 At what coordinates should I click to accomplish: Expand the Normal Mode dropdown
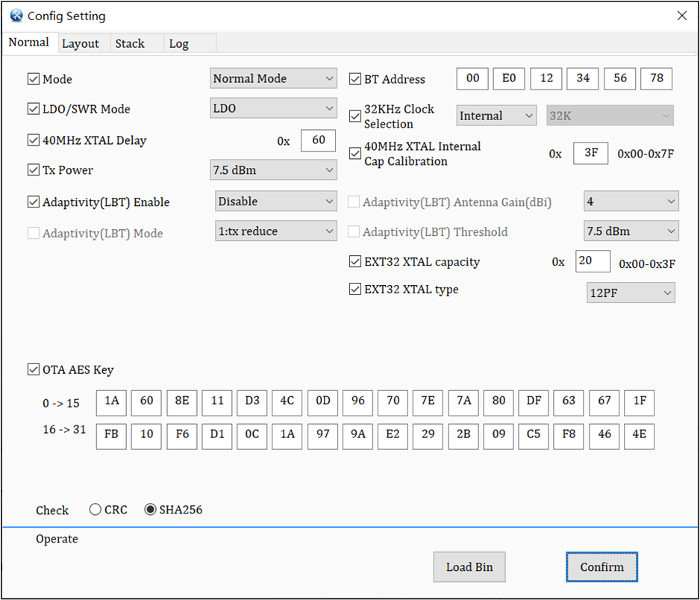pos(273,78)
